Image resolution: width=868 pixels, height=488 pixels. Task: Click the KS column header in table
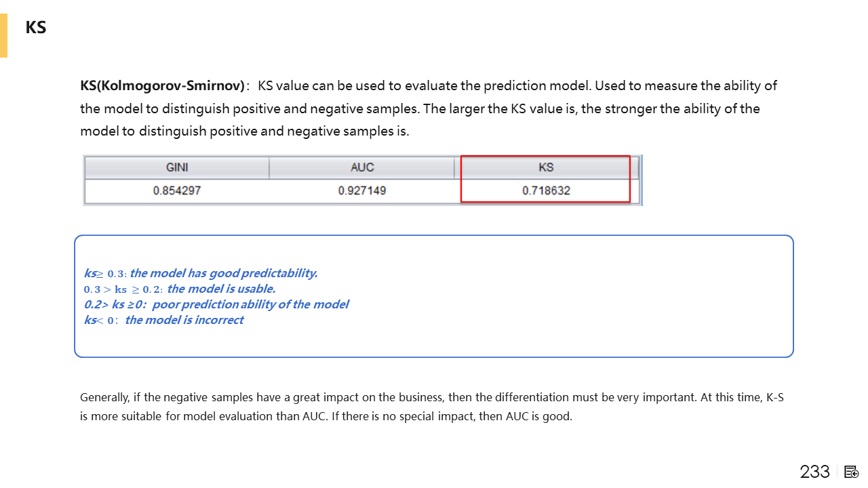(546, 167)
